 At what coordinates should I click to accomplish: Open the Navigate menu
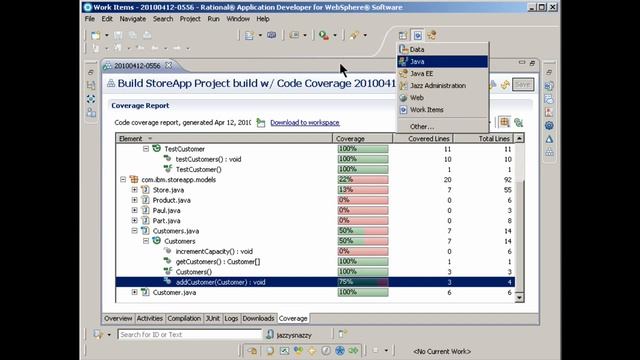[x=133, y=19]
